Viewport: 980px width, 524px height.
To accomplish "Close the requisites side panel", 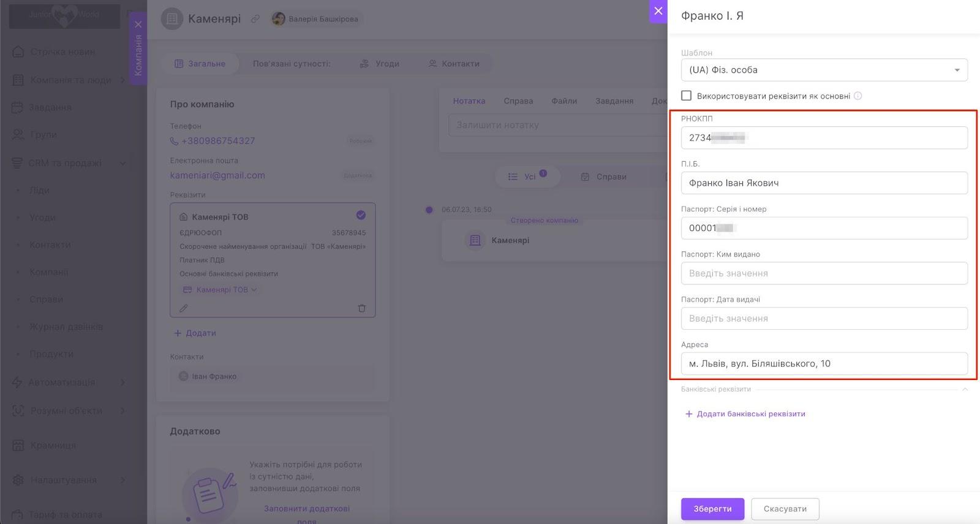I will click(x=658, y=11).
